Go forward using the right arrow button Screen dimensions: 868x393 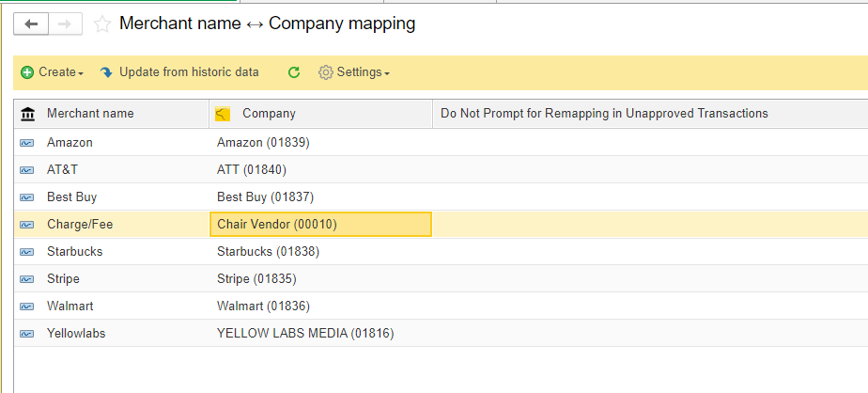66,24
